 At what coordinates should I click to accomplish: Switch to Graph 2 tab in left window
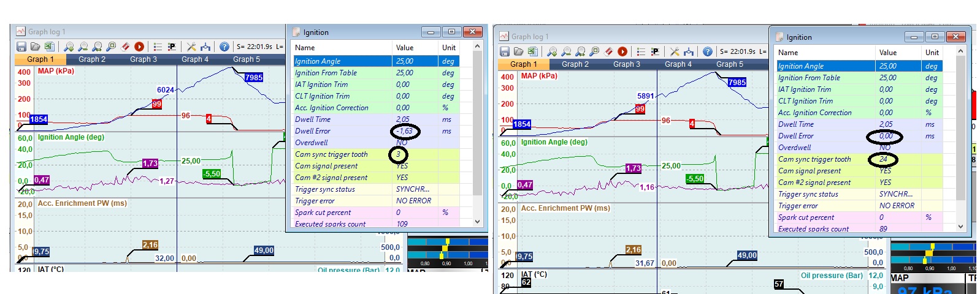pyautogui.click(x=92, y=59)
